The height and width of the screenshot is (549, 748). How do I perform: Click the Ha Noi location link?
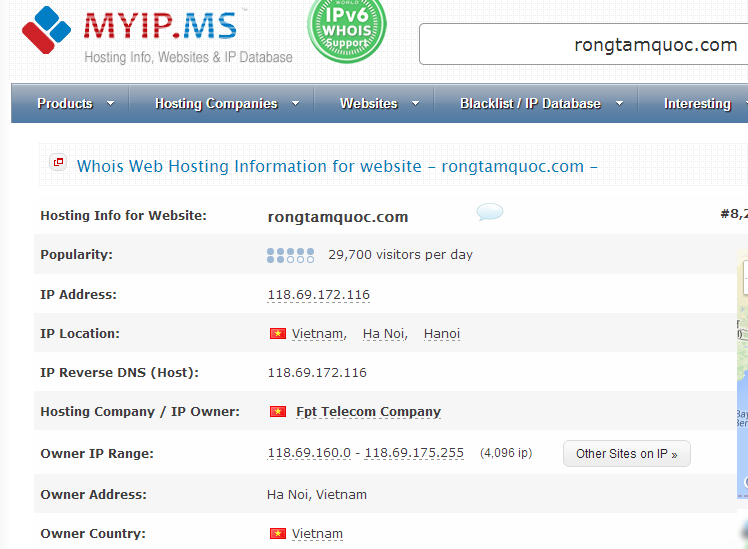tap(383, 334)
